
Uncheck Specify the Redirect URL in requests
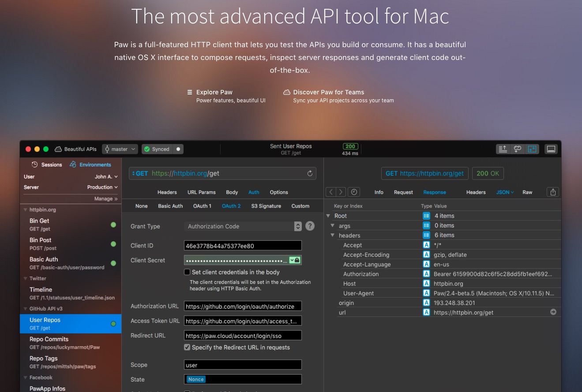[x=187, y=347]
